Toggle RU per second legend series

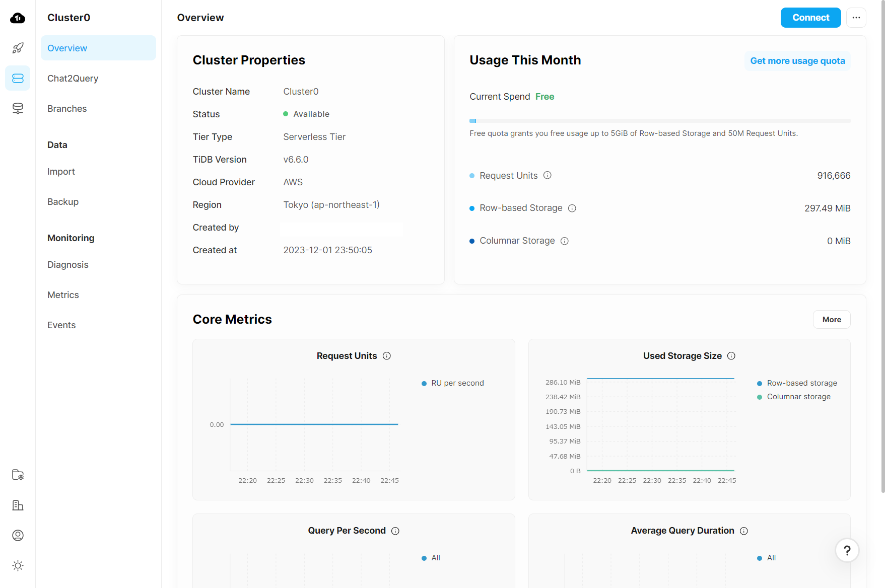(452, 383)
